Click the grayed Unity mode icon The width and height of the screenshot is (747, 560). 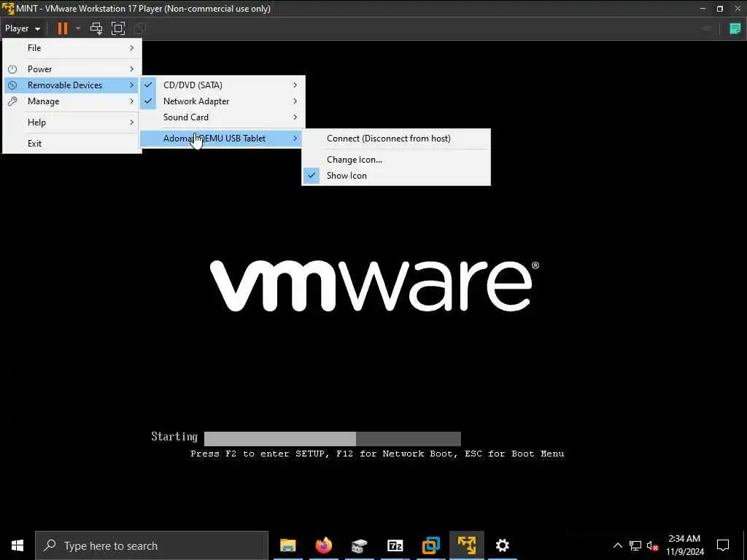point(139,28)
